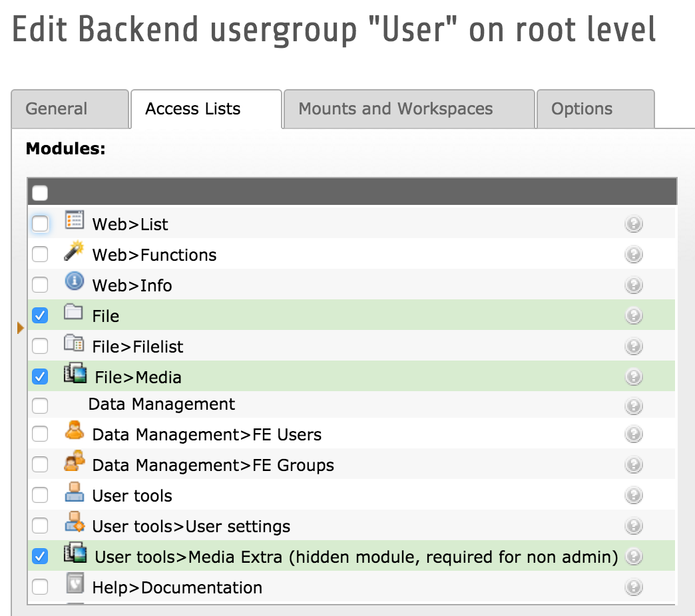Screen dimensions: 695x616
Task: Click the Data Management>FE Users icon
Action: pos(74,432)
